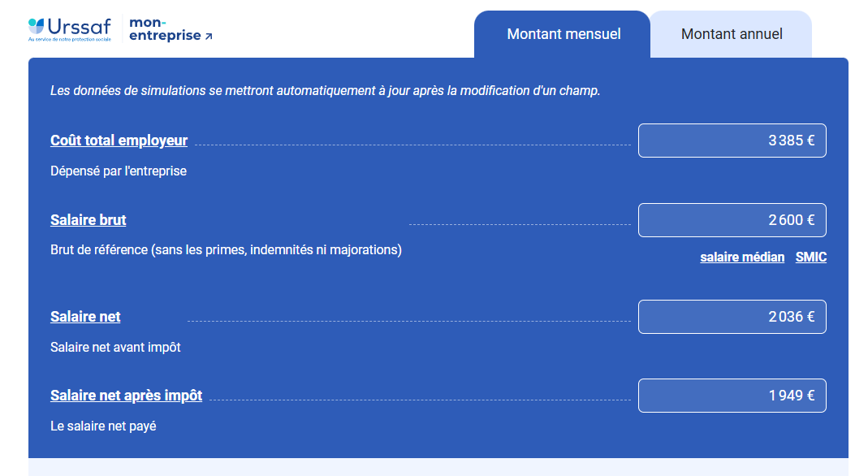This screenshot has height=476, width=868.
Task: Open the mon-entreprise site link
Action: 165,29
